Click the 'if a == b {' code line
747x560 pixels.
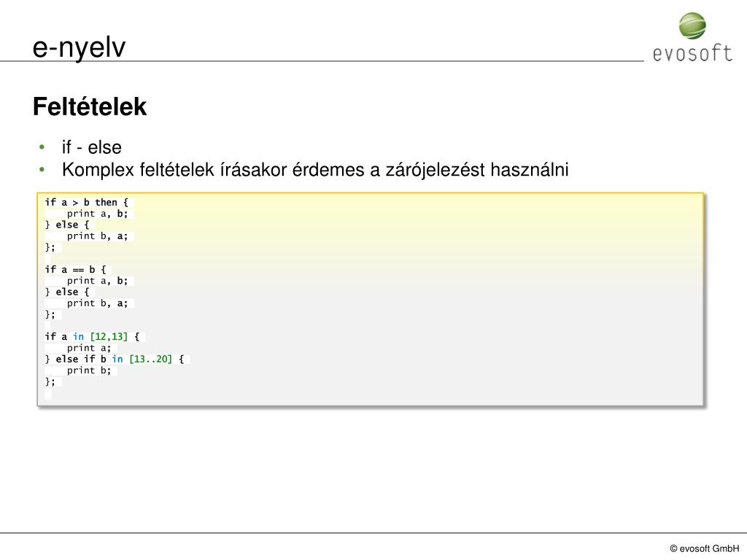coord(75,270)
